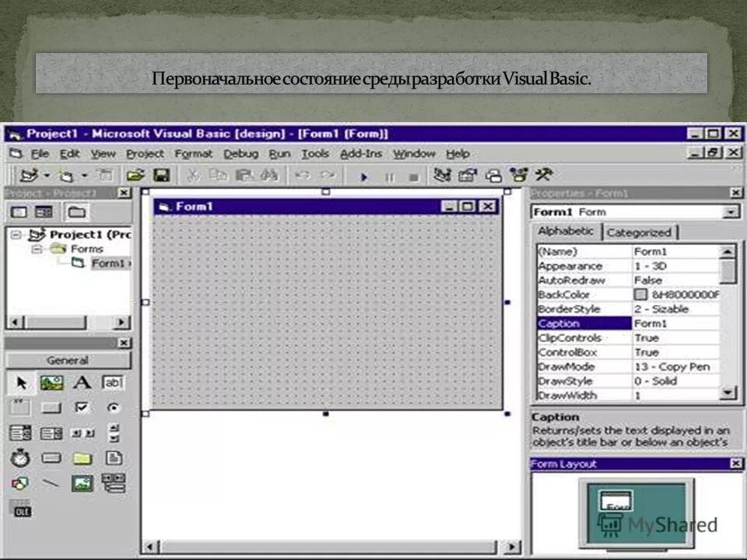Open the Format menu
The width and height of the screenshot is (747, 560).
click(194, 154)
